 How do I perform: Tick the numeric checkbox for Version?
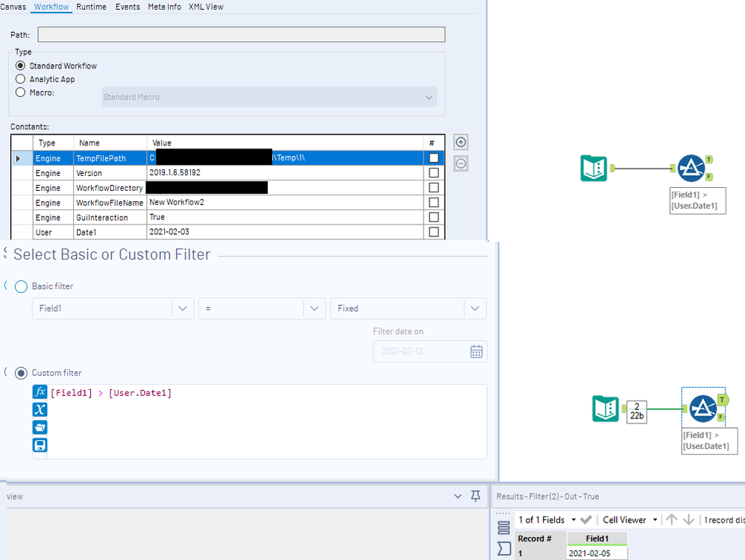433,172
